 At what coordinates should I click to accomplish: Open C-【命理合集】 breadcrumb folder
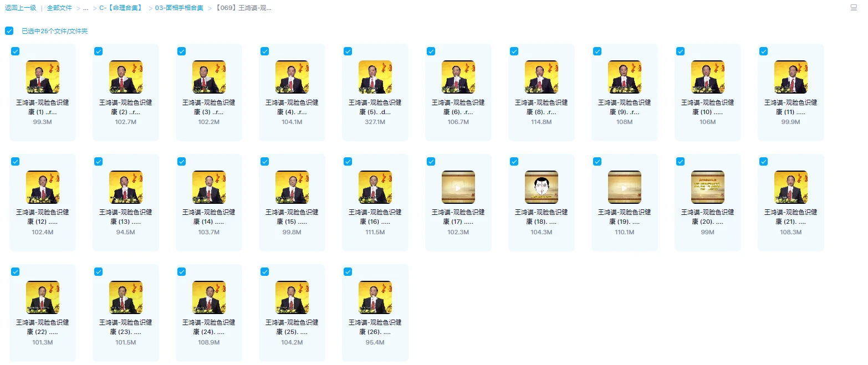point(121,8)
